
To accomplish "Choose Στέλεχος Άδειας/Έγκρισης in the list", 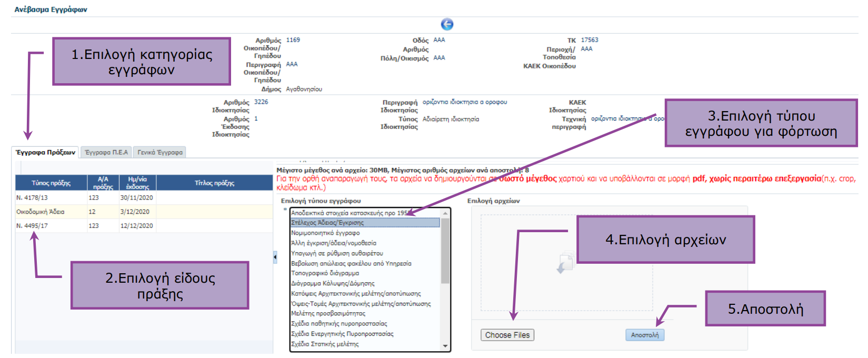I will pos(327,223).
